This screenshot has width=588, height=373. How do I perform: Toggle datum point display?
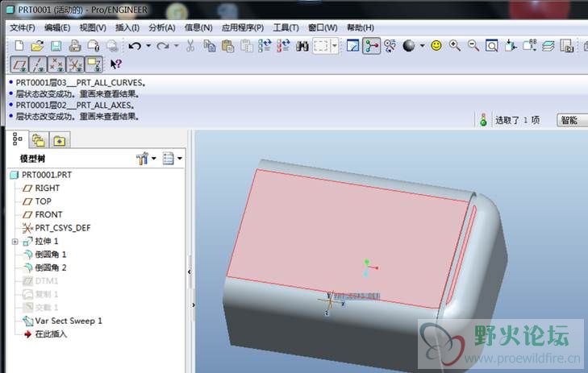point(56,64)
